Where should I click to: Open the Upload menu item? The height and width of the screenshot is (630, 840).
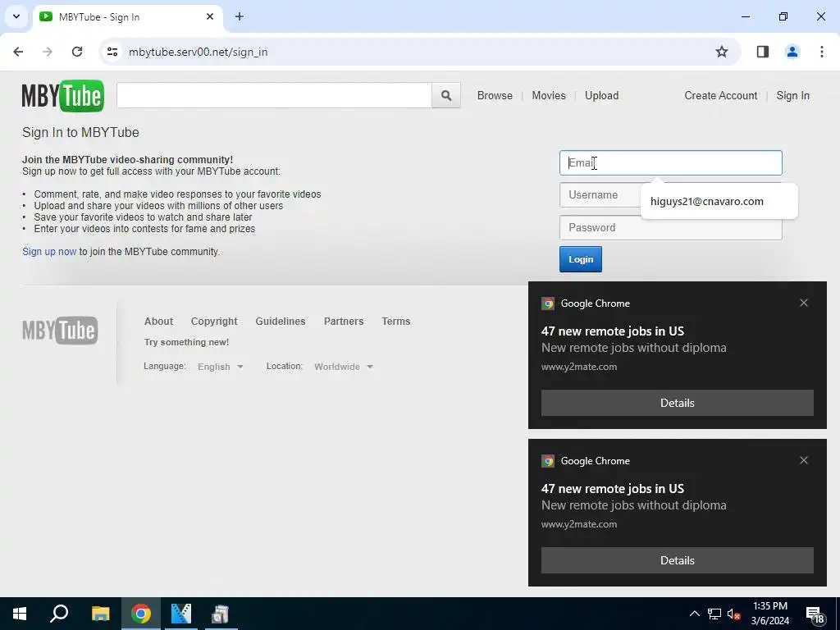tap(601, 95)
